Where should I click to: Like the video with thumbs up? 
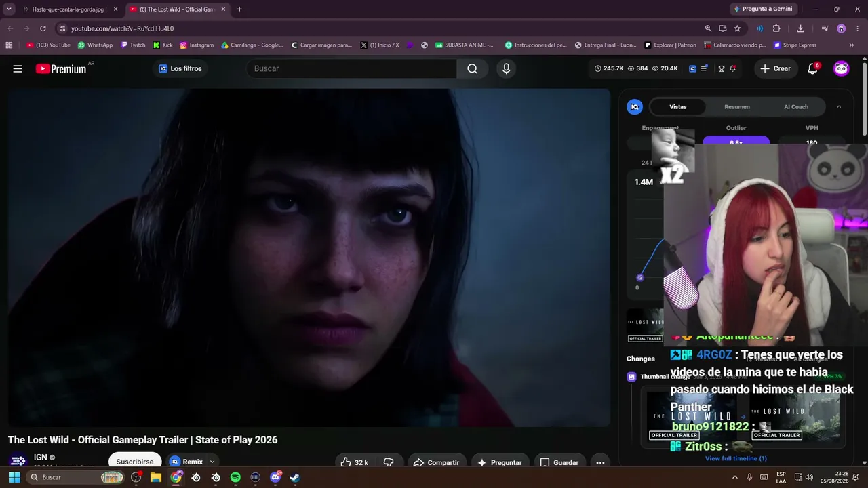coord(353,462)
